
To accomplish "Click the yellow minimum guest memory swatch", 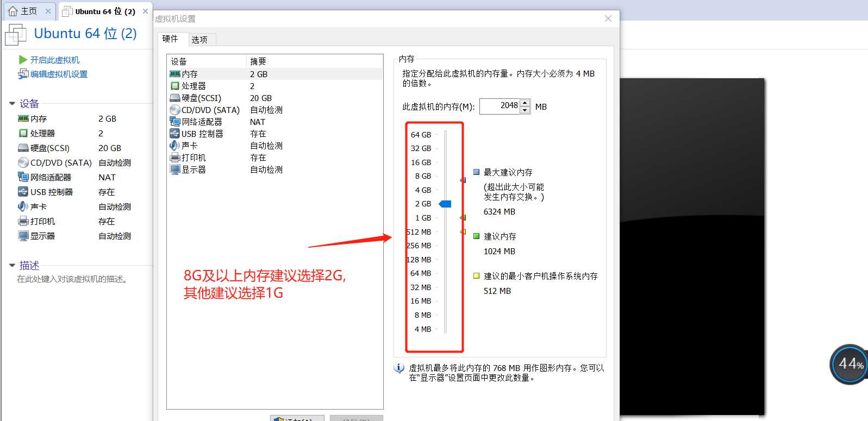I will click(x=476, y=275).
